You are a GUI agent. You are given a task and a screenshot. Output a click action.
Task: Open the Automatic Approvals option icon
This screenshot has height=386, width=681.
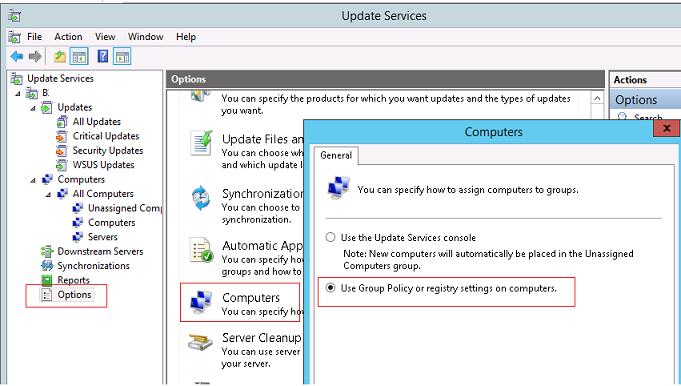pyautogui.click(x=201, y=250)
